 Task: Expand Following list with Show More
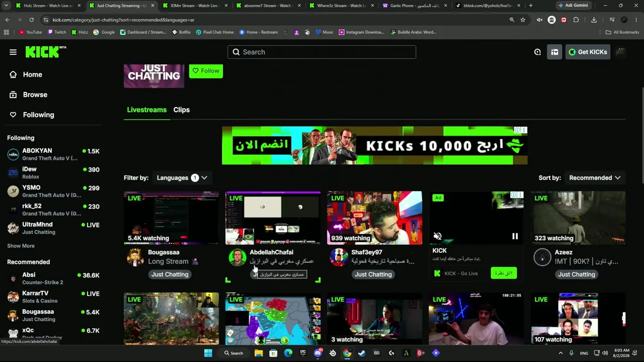21,246
